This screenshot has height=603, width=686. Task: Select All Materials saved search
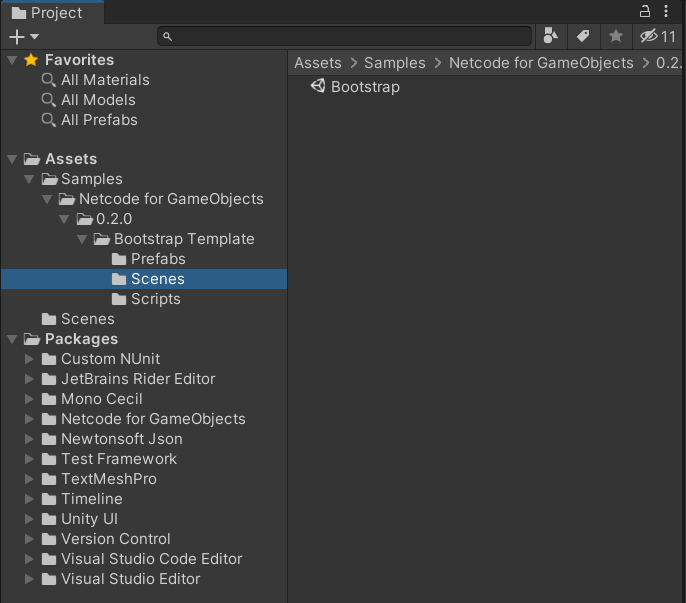(105, 80)
